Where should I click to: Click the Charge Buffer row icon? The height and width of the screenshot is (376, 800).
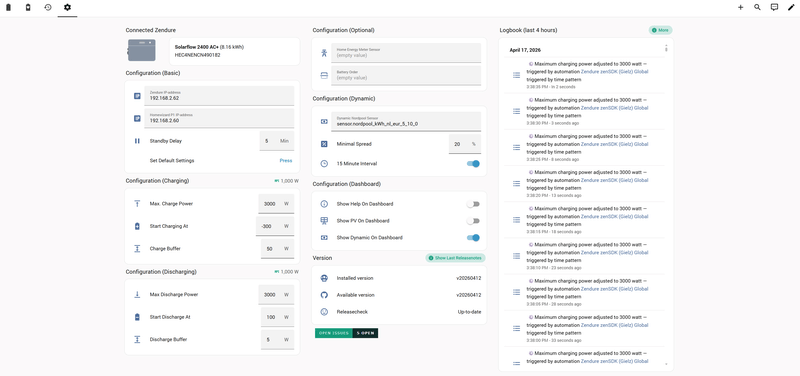pos(137,248)
